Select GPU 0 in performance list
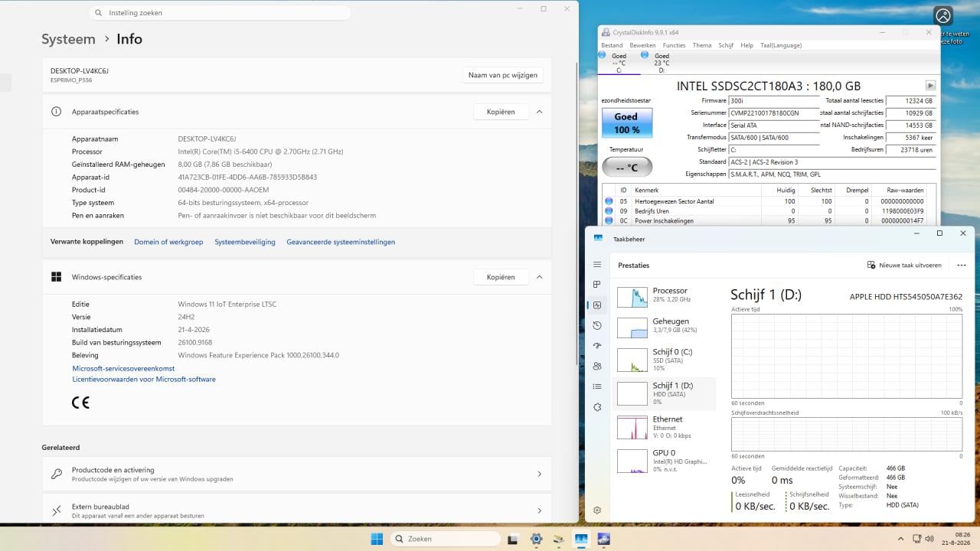This screenshot has height=551, width=980. click(665, 461)
